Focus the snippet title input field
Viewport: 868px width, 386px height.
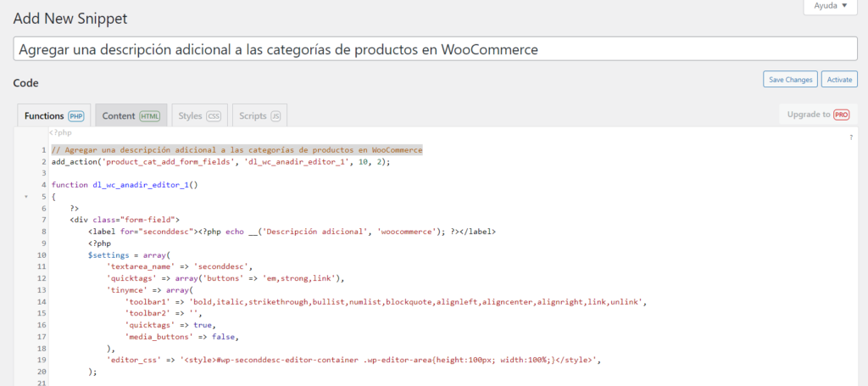point(434,49)
